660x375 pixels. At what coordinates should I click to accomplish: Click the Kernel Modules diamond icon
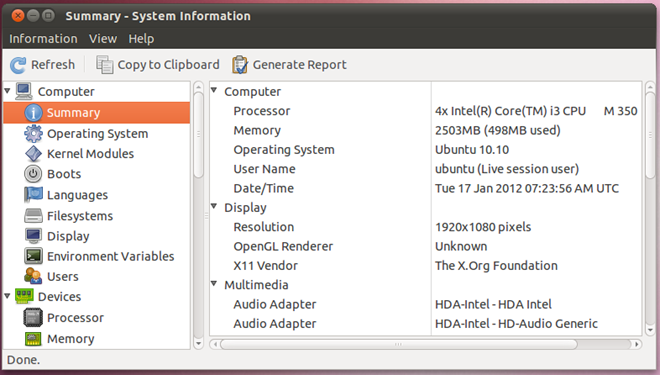[x=33, y=154]
